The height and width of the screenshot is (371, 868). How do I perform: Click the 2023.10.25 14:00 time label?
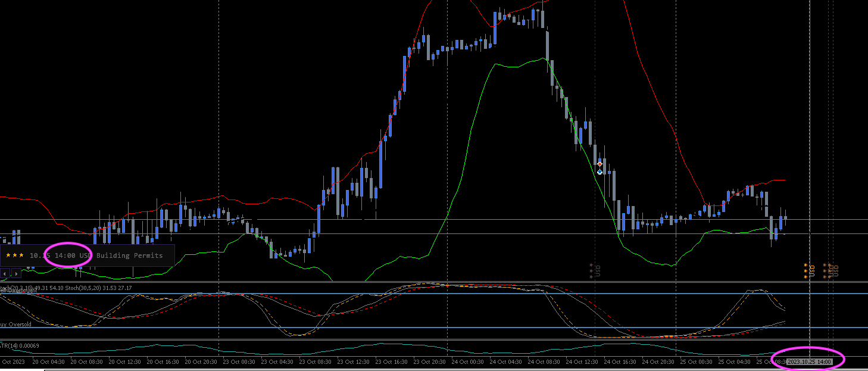pos(809,361)
